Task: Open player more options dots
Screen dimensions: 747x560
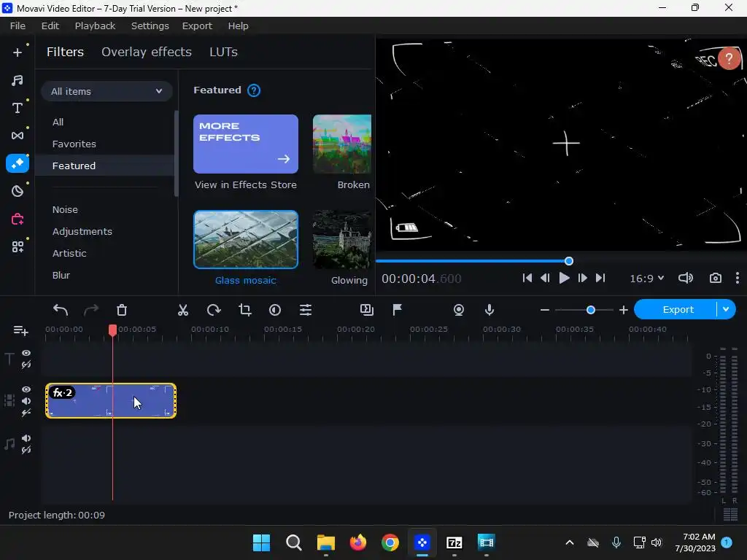Action: [x=738, y=278]
